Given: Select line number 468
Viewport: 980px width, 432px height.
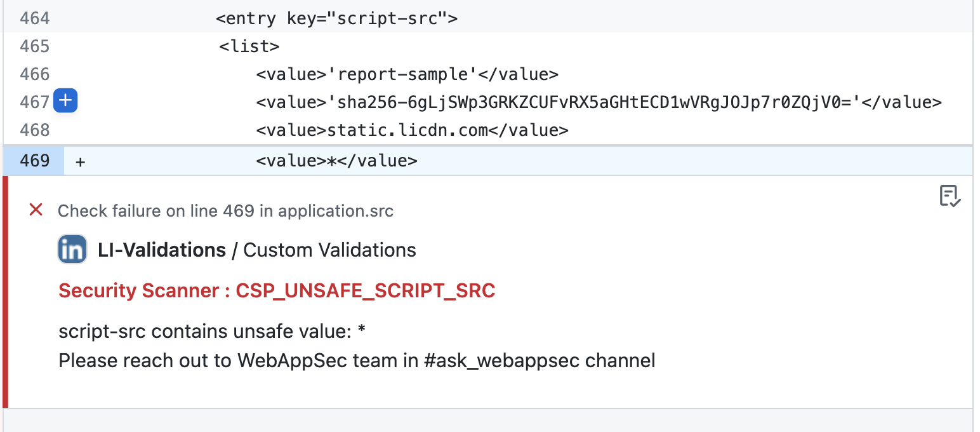Looking at the screenshot, I should click(x=34, y=130).
